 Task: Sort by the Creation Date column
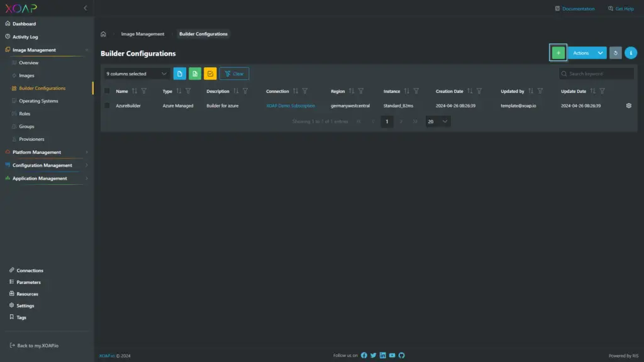pos(469,91)
